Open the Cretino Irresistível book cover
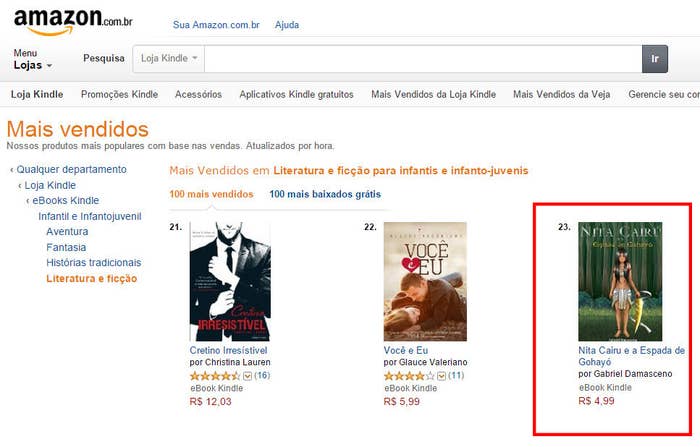This screenshot has height=447, width=700. click(230, 282)
